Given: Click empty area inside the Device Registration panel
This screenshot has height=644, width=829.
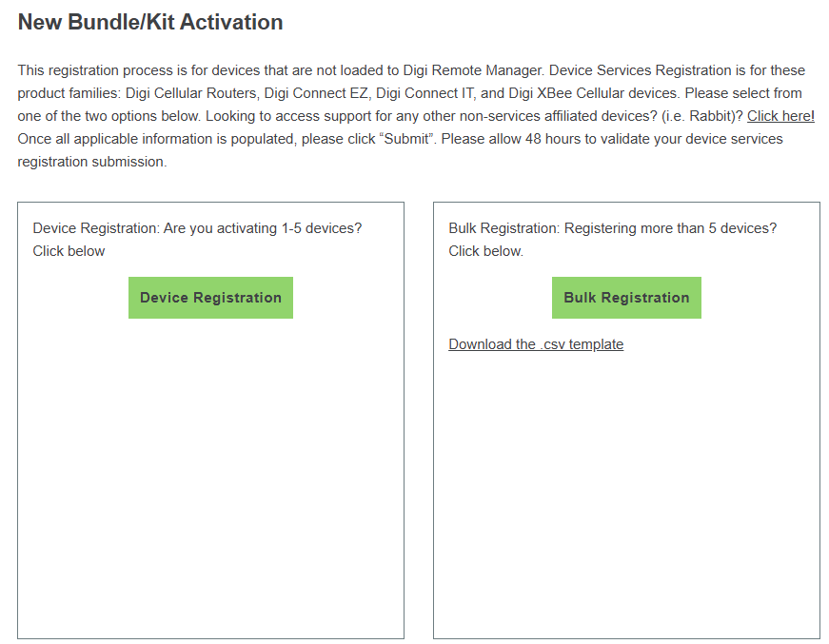Looking at the screenshot, I should (210, 476).
